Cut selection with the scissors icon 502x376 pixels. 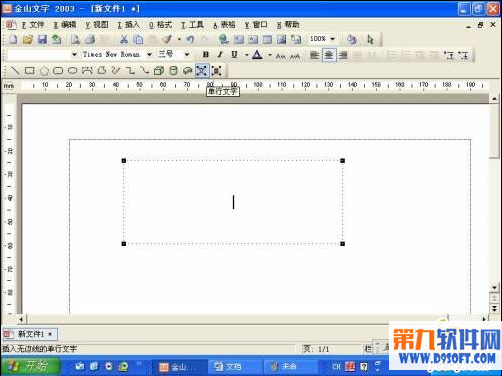click(124, 39)
